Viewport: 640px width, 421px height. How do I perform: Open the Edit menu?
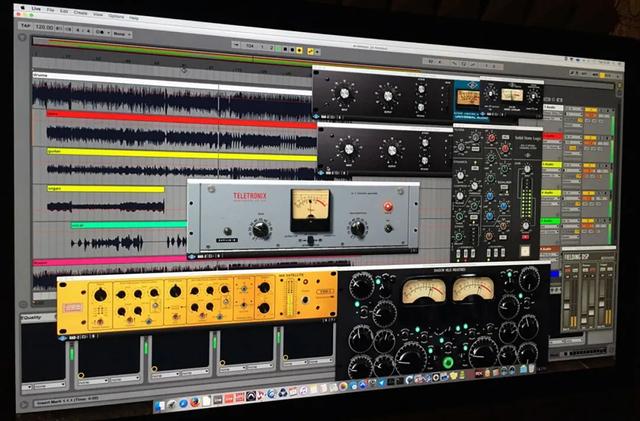click(64, 11)
